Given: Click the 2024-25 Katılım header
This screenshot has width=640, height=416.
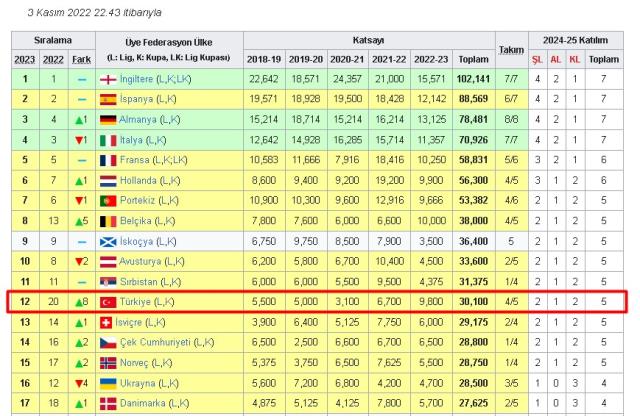Looking at the screenshot, I should click(576, 40).
